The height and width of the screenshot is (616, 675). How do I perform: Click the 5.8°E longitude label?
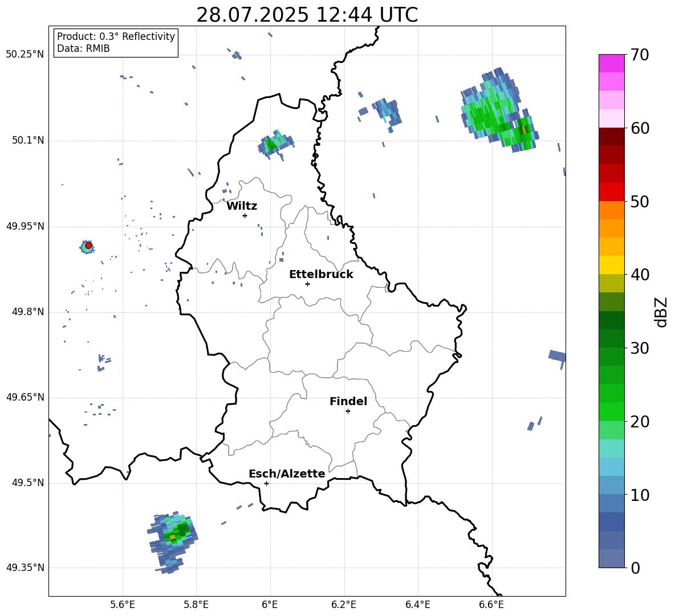click(196, 605)
